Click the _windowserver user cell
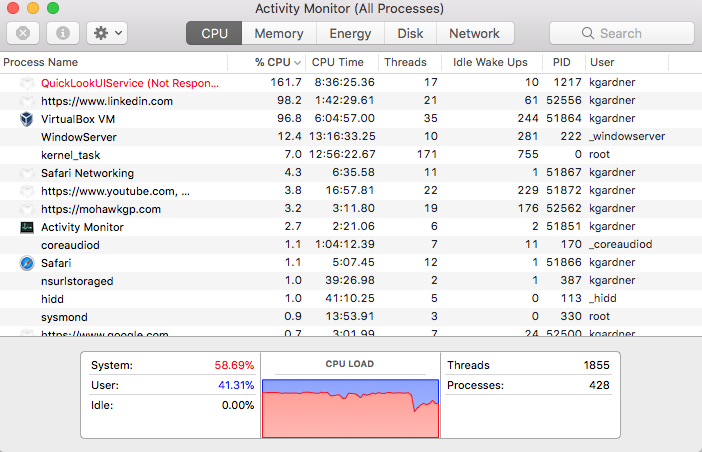 pos(627,136)
